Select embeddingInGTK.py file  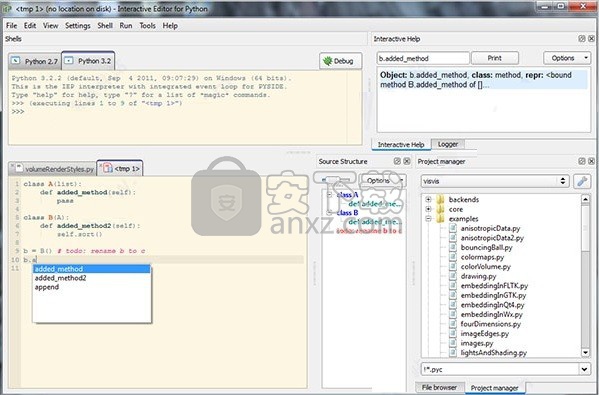coord(493,295)
